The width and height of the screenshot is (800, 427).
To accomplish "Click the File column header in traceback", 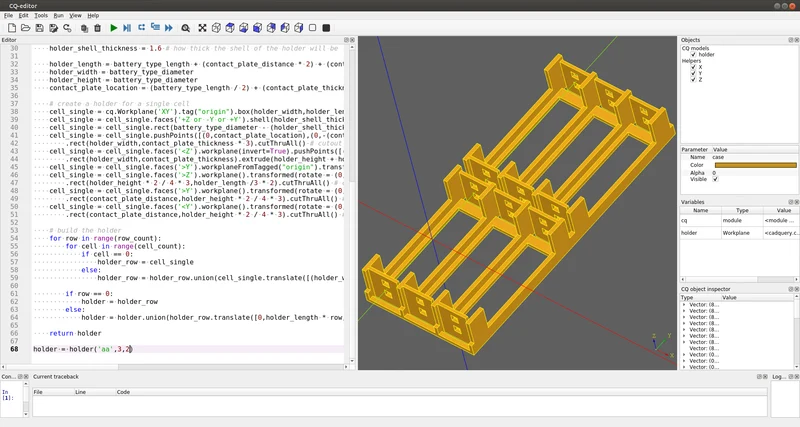I will click(54, 392).
